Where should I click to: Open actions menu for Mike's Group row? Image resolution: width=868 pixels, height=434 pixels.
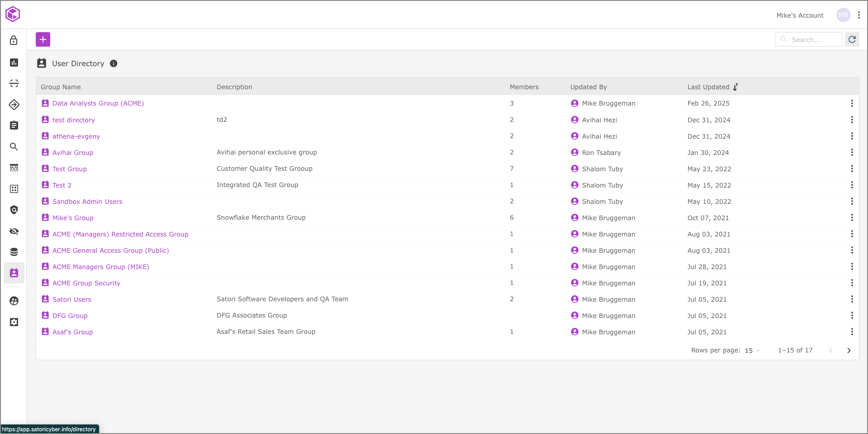(852, 218)
